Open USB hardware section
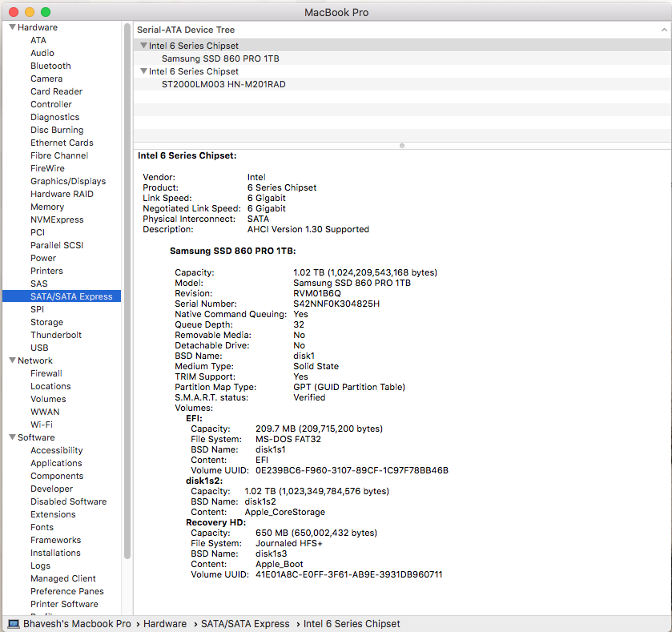 (39, 348)
